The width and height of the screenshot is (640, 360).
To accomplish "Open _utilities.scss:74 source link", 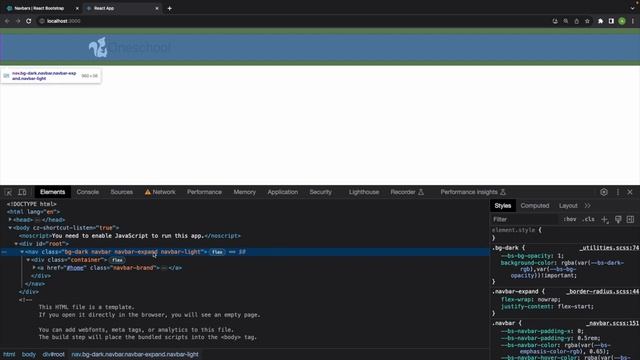I will 609,248.
